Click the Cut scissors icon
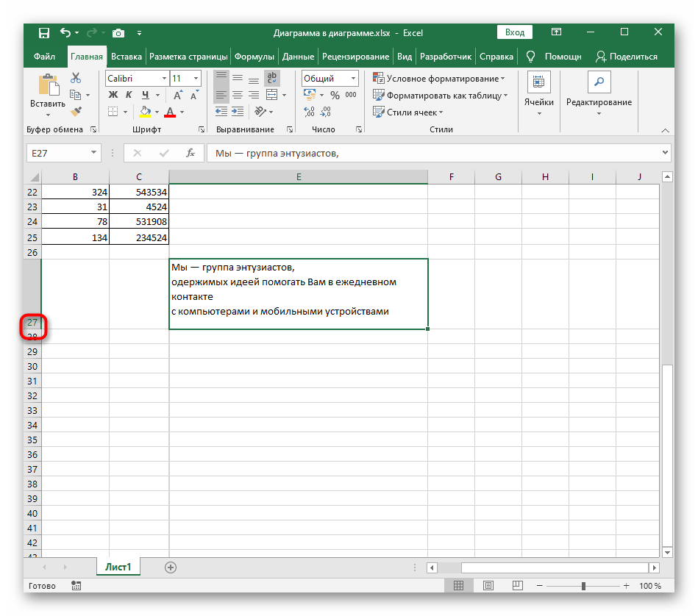698x616 pixels. point(75,79)
